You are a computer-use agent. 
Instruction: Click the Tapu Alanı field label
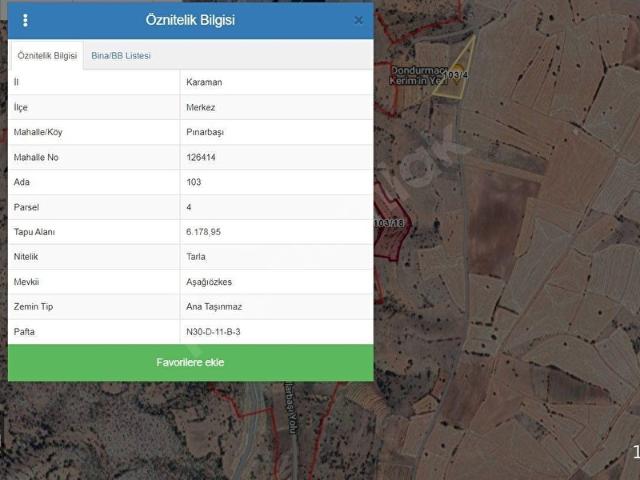coord(34,232)
